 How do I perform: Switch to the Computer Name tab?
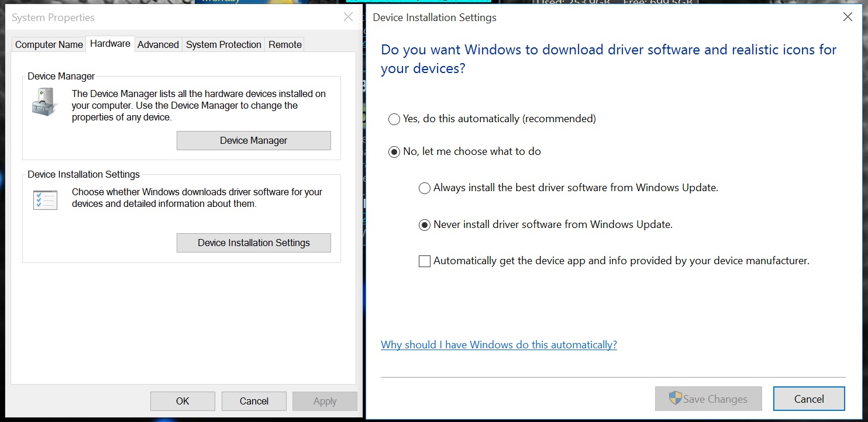tap(49, 44)
